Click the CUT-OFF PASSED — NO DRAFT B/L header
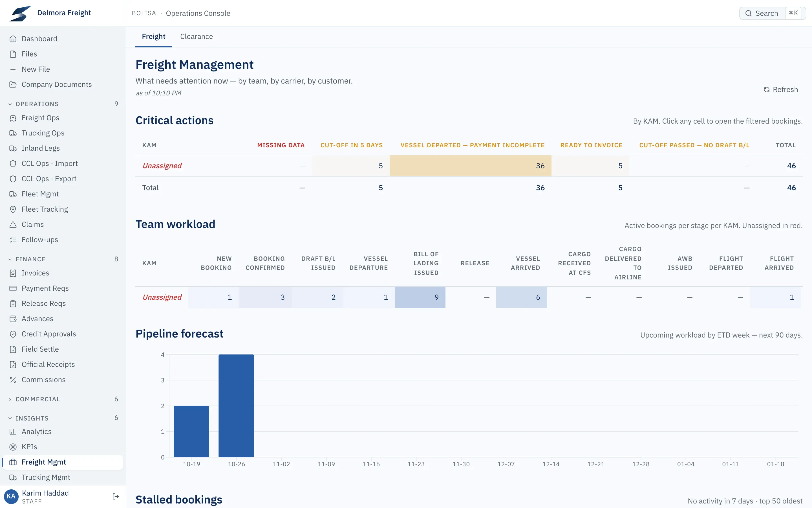Viewport: 812px width, 508px height. pyautogui.click(x=694, y=145)
